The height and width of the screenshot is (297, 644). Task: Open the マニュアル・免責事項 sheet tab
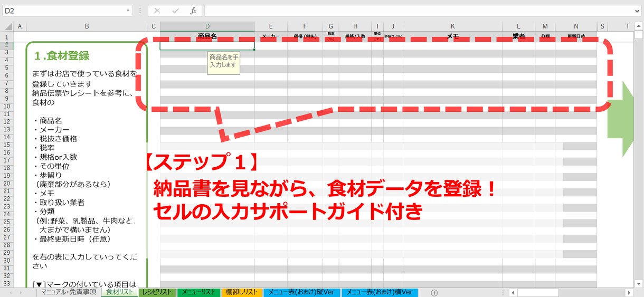pos(69,292)
